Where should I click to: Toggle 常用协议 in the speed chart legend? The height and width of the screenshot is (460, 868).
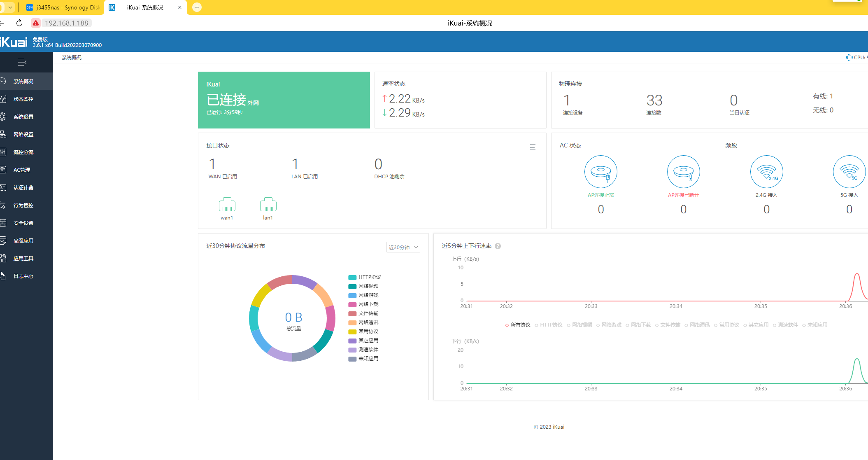click(726, 325)
